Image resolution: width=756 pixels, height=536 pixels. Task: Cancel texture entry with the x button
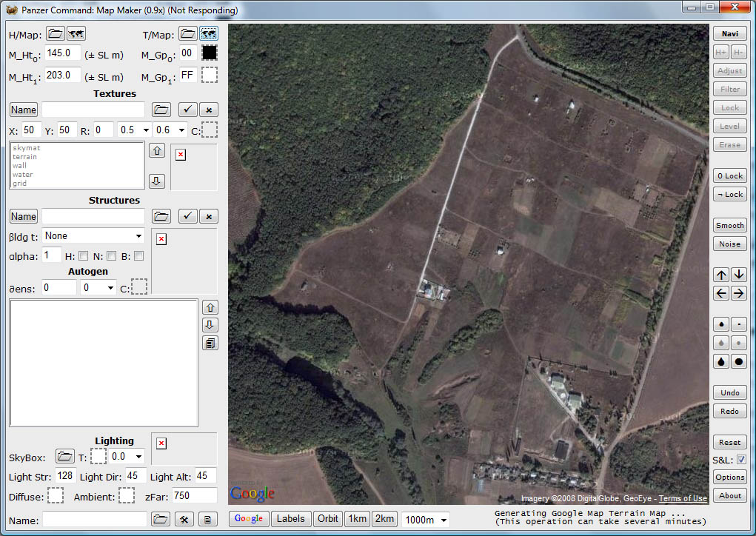pyautogui.click(x=209, y=110)
